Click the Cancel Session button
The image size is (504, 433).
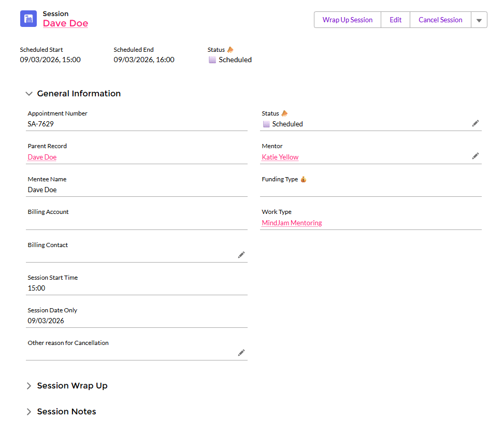(440, 20)
